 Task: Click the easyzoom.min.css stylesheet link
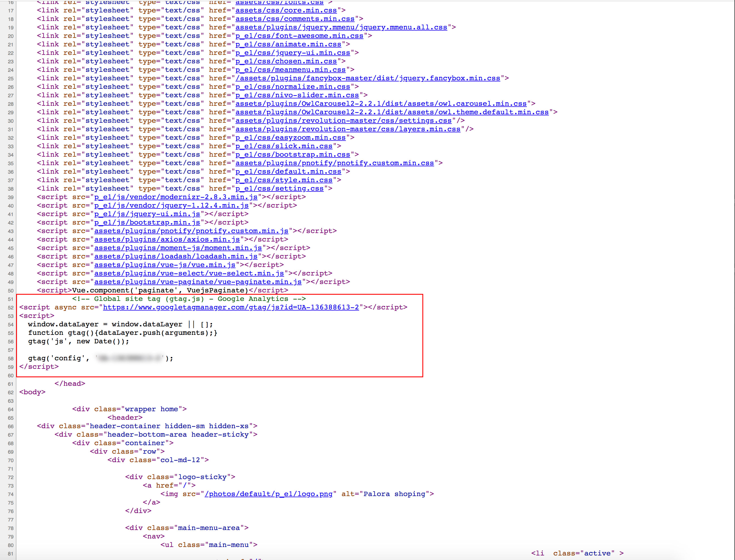tap(290, 137)
